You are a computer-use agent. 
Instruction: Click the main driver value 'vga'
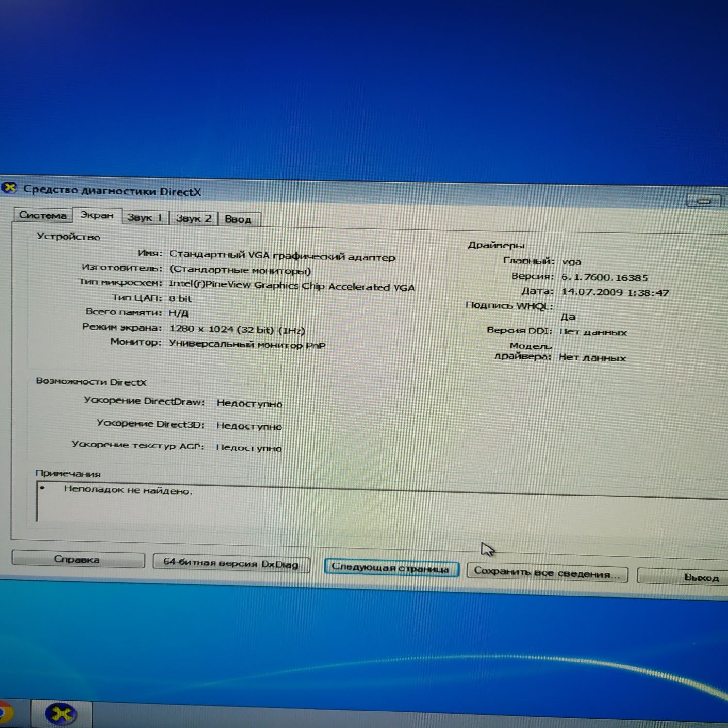(571, 262)
